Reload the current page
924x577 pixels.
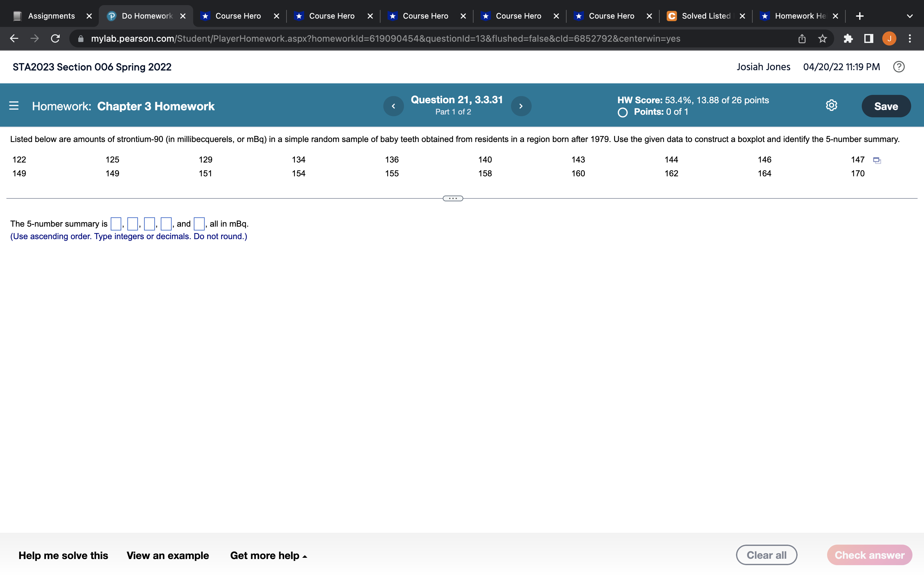pos(56,38)
